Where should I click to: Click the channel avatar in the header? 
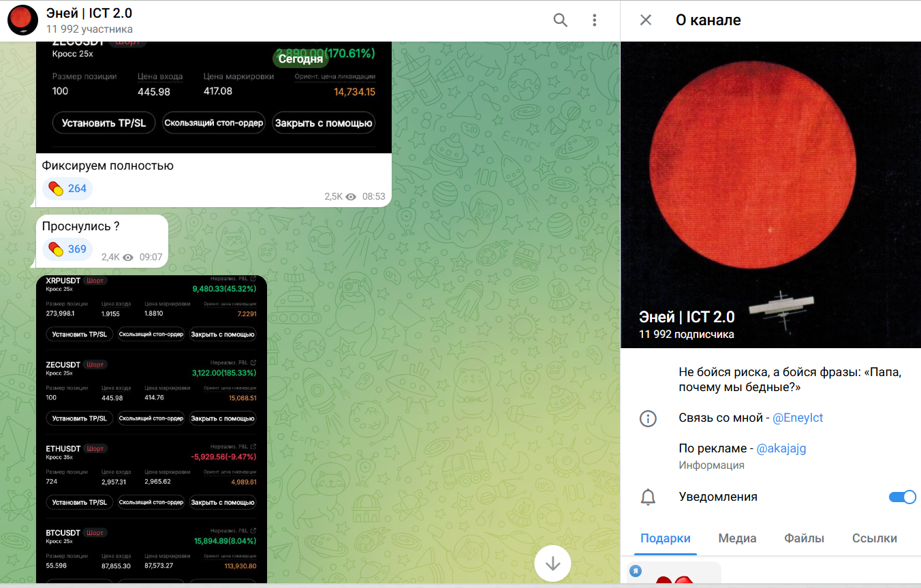click(22, 20)
